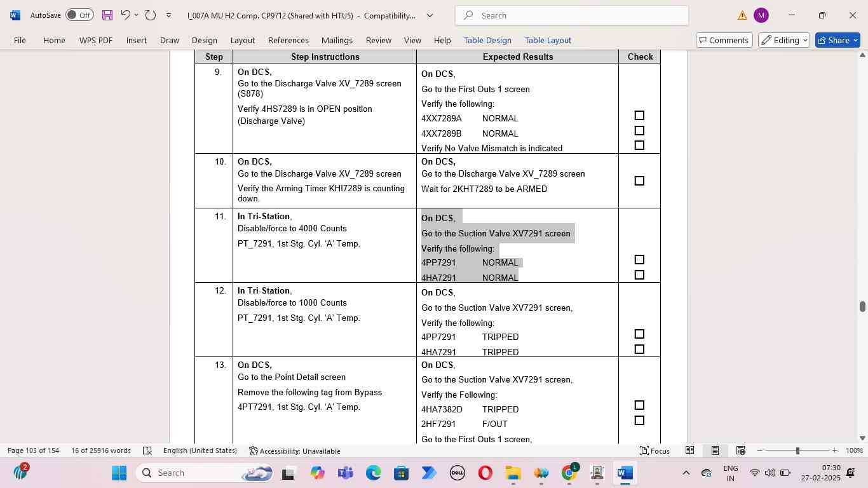Click the Comments button
The image size is (868, 488).
[723, 40]
